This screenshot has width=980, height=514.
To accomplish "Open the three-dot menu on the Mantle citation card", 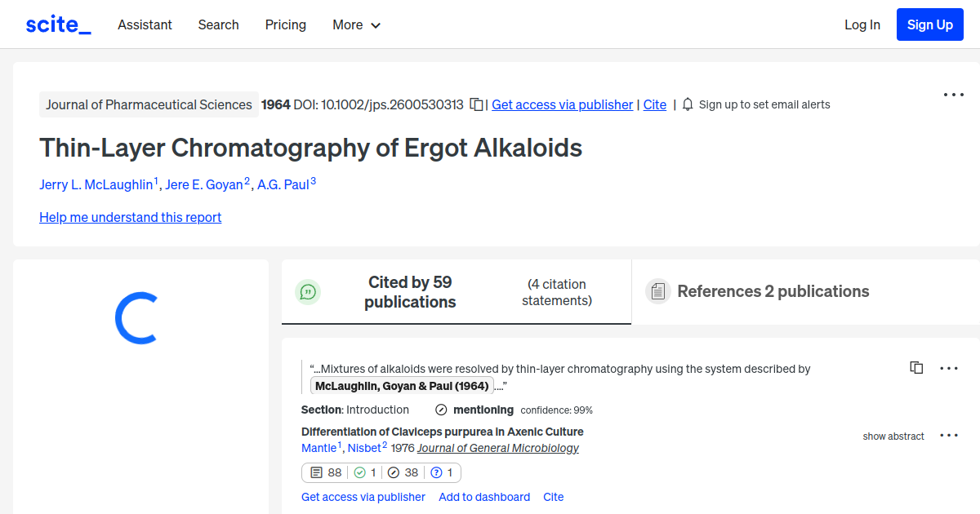I will (949, 436).
